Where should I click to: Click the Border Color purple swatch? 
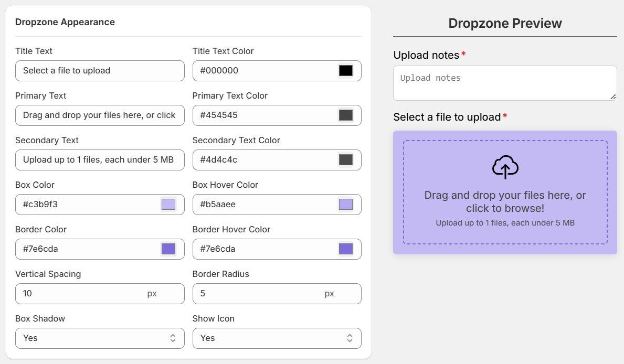[168, 249]
